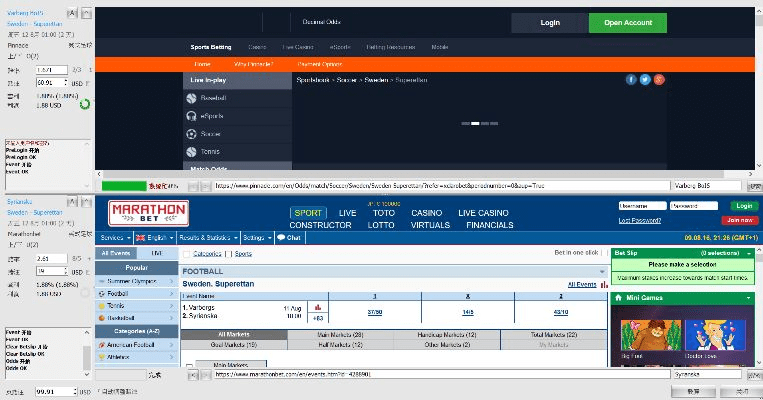Click the Lost Password? link
Screen dimensions: 763x400
pyautogui.click(x=639, y=220)
